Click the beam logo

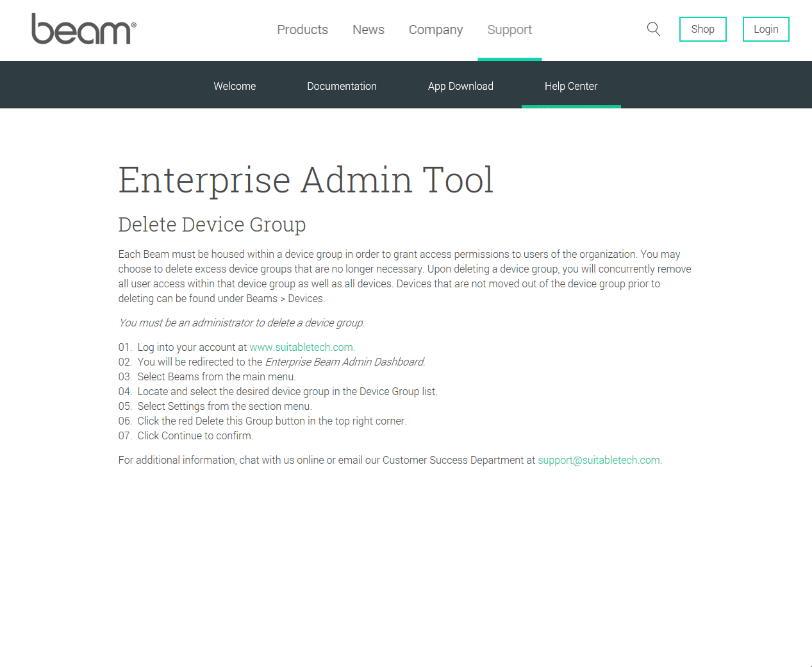[84, 29]
